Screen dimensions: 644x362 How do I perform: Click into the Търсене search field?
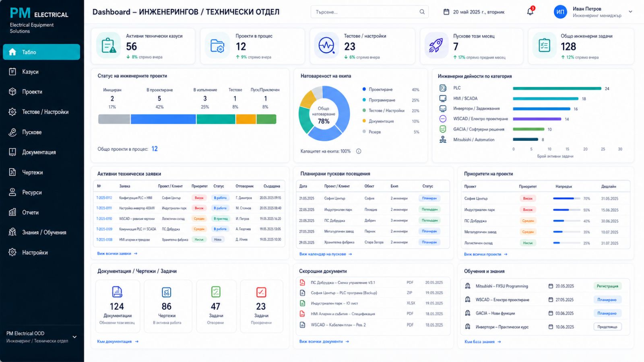pyautogui.click(x=369, y=12)
